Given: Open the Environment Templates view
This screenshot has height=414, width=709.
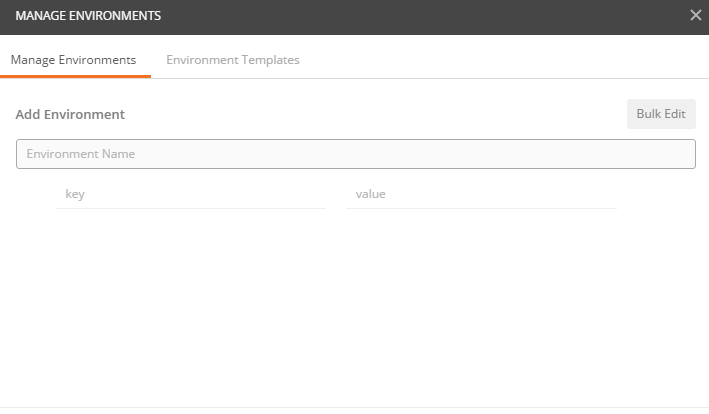Looking at the screenshot, I should tap(233, 60).
